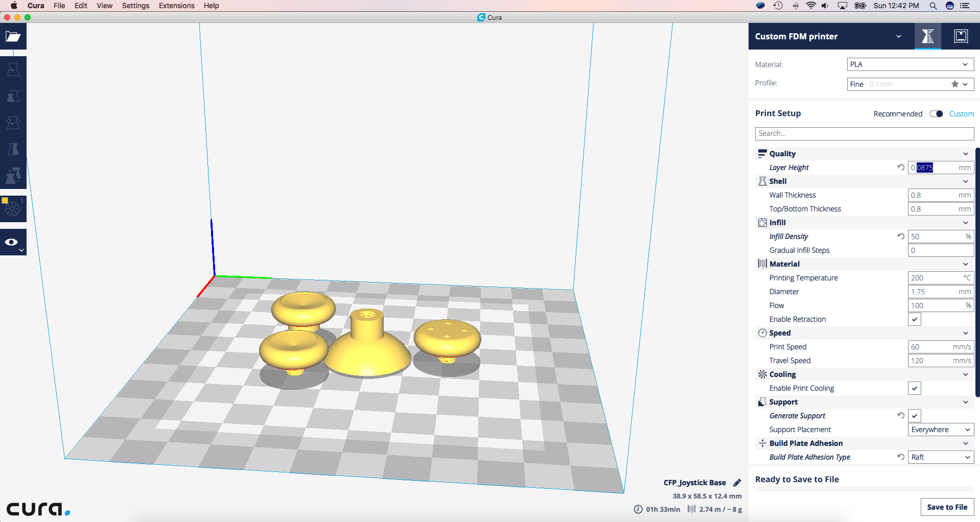Viewport: 980px width, 522px height.
Task: Open a file with the folder icon
Action: pyautogui.click(x=13, y=36)
